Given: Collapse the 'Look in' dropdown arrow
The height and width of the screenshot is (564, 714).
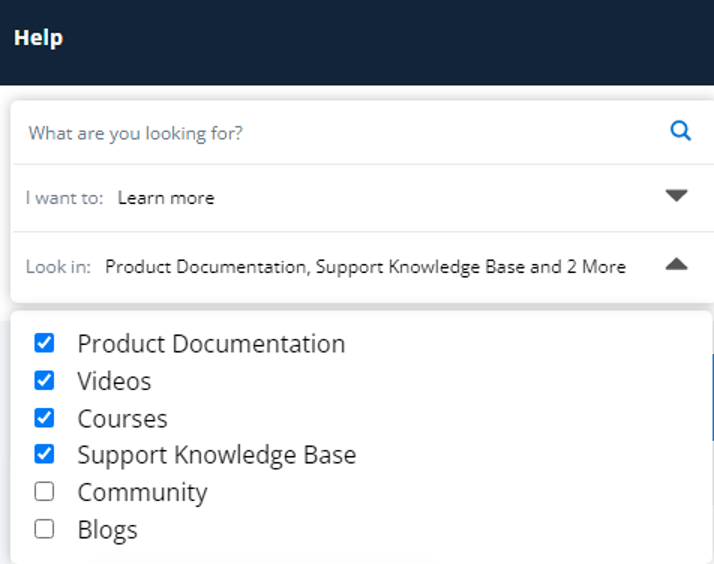Looking at the screenshot, I should 676,264.
